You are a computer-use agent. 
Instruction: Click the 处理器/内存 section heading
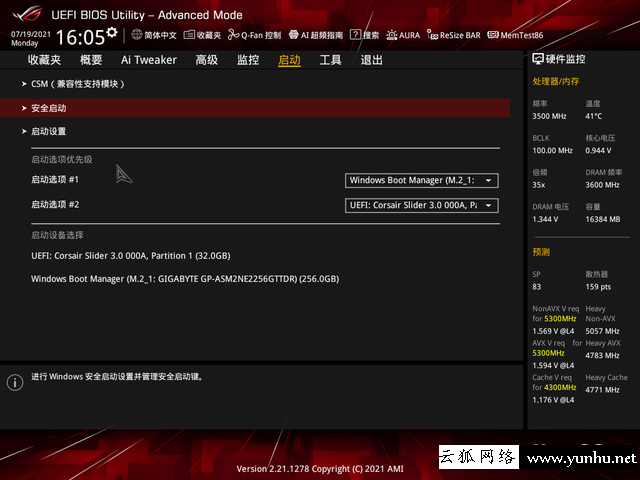[x=556, y=81]
